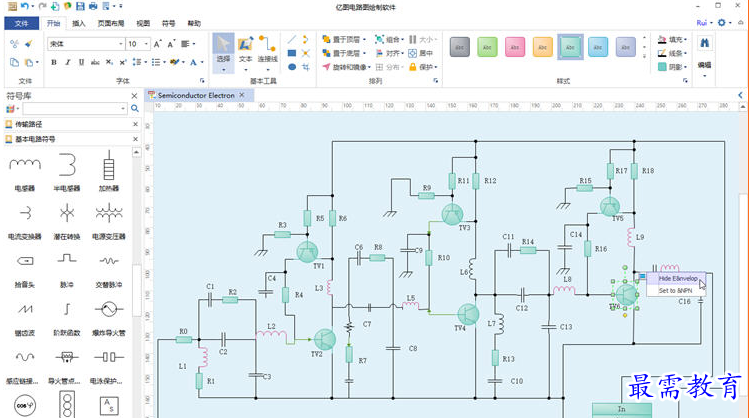Choose Hide Envelop in the context menu
This screenshot has height=418, width=750.
point(678,278)
